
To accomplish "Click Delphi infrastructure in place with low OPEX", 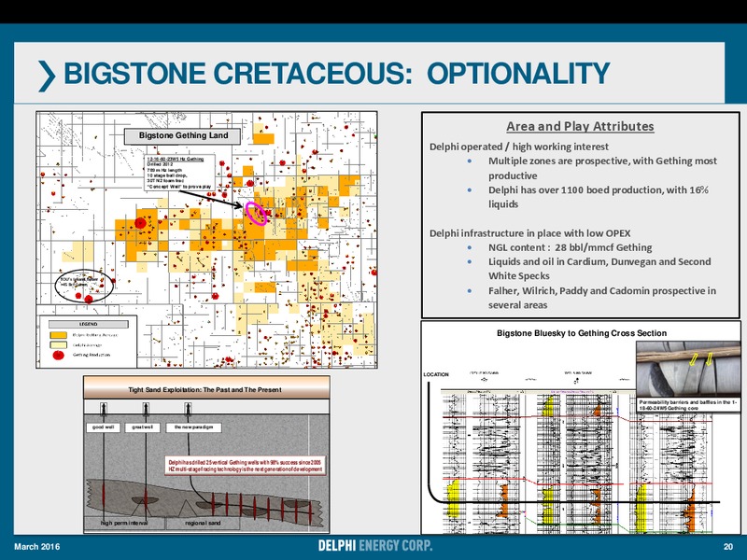I will 529,233.
